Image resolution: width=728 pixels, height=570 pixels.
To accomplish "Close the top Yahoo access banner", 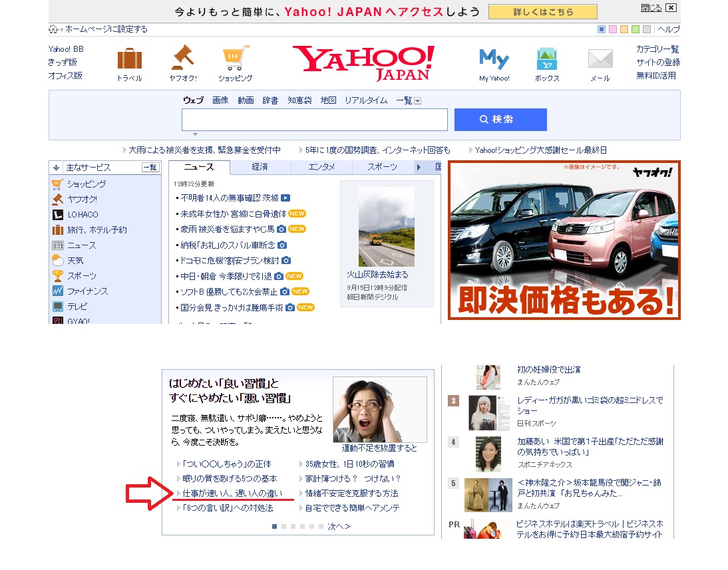I will click(x=670, y=8).
